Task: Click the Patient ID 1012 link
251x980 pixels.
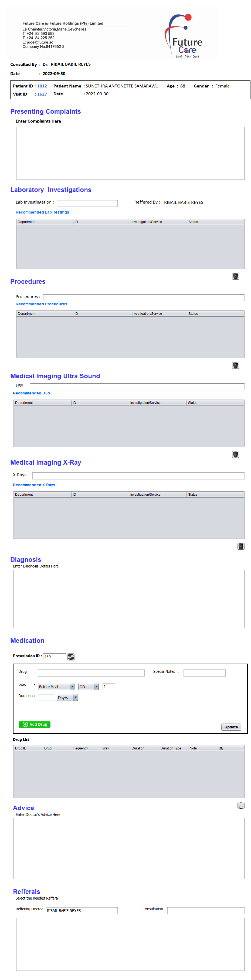Action: tap(42, 86)
